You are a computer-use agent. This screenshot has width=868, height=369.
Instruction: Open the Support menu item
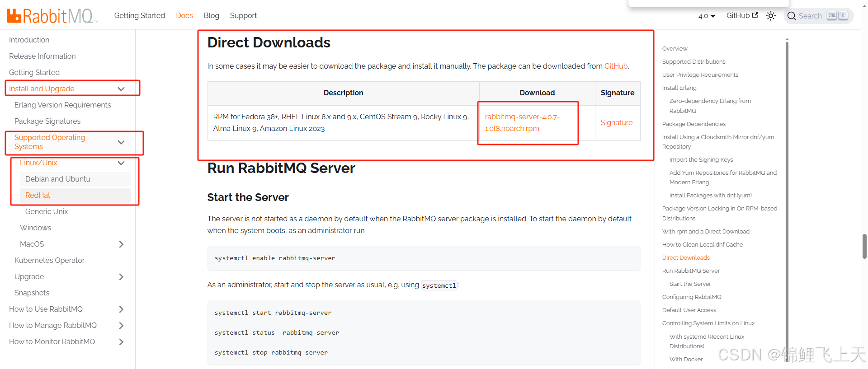[243, 15]
